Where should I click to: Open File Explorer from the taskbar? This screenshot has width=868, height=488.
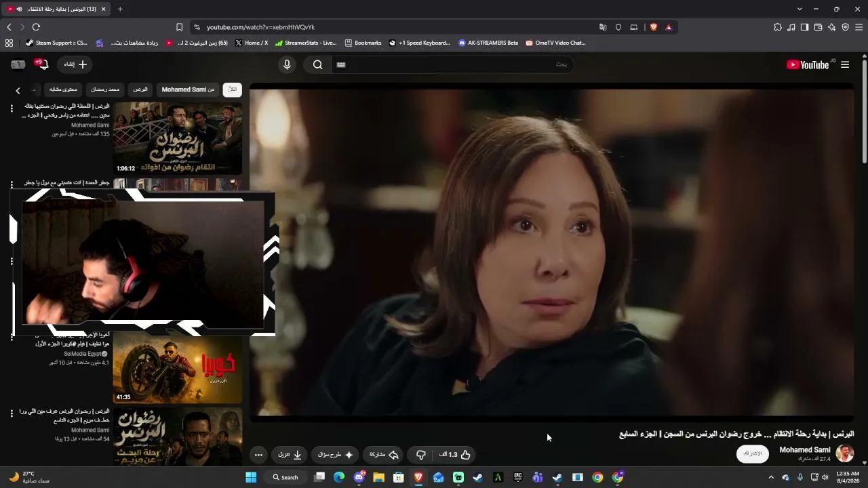[x=378, y=477]
